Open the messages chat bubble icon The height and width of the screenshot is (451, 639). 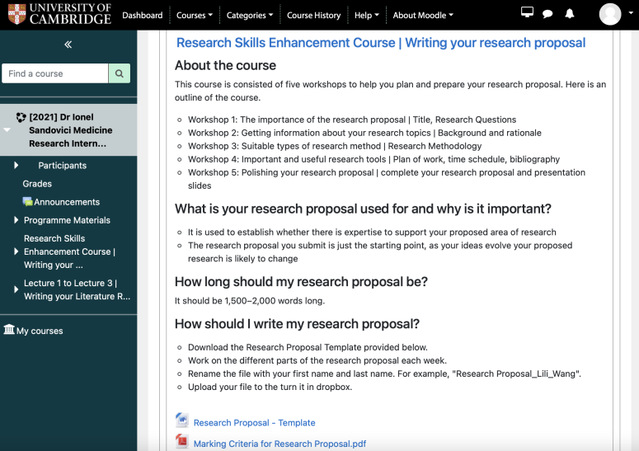point(548,14)
